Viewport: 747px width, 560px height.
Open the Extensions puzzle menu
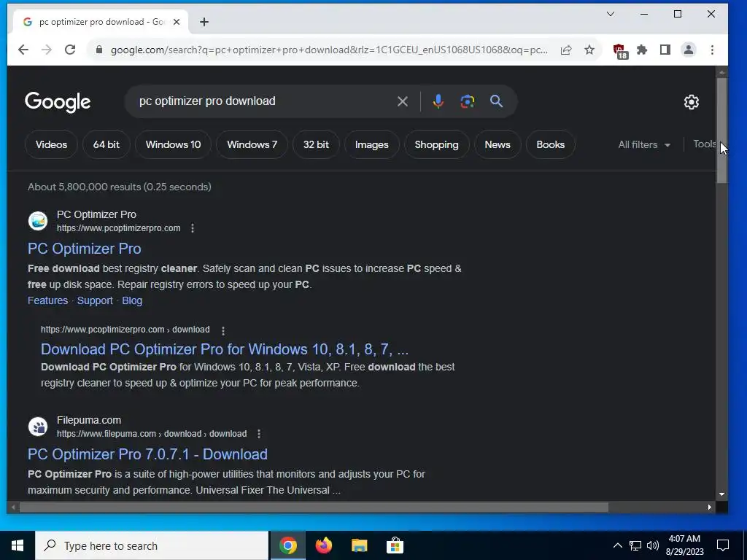[x=642, y=50]
